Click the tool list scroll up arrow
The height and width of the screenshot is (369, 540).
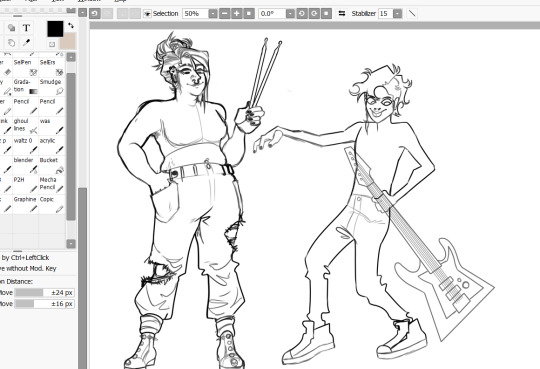click(71, 57)
